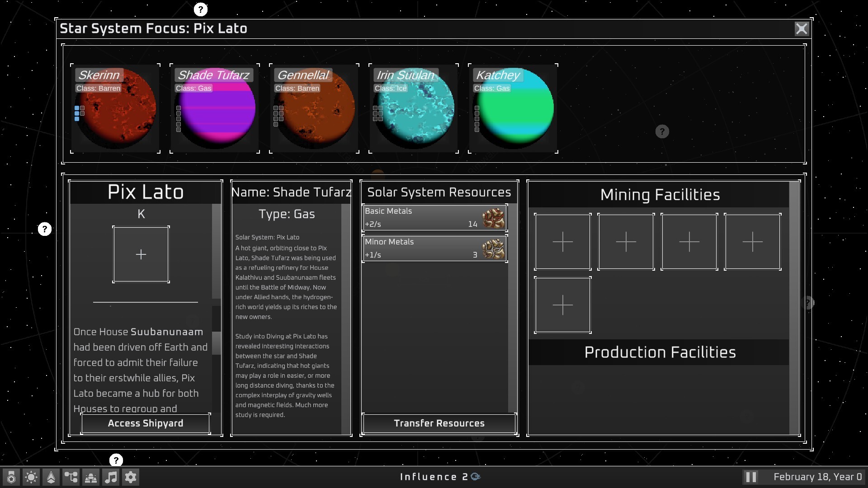The image size is (868, 488).
Task: Open the gold bars resources icon
Action: point(91,477)
